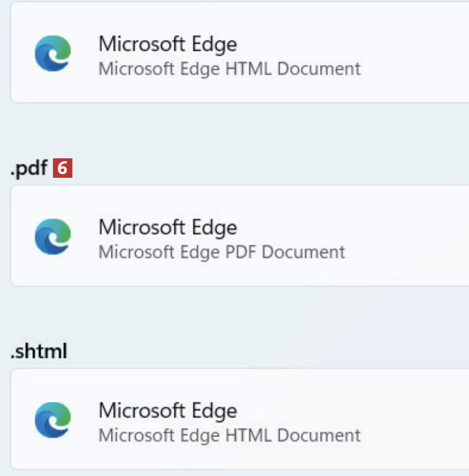Viewport: 469px width, 476px height.
Task: Click the Edge icon in the topmost card
Action: (53, 53)
